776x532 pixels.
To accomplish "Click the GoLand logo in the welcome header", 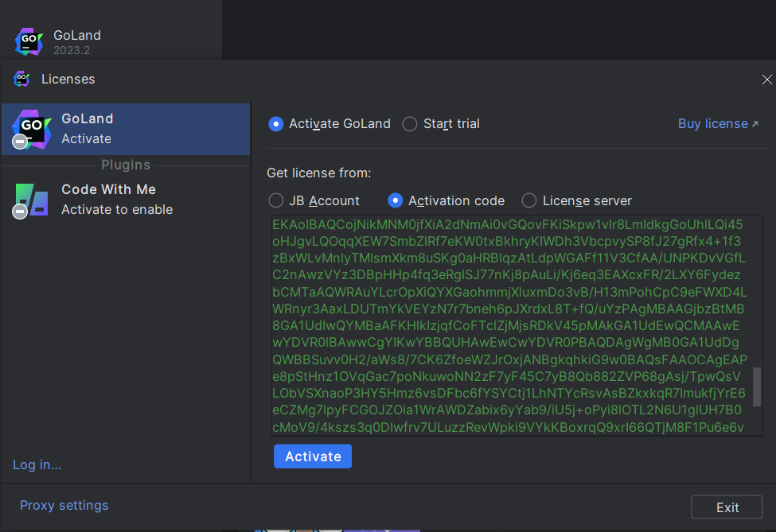I will pos(28,41).
